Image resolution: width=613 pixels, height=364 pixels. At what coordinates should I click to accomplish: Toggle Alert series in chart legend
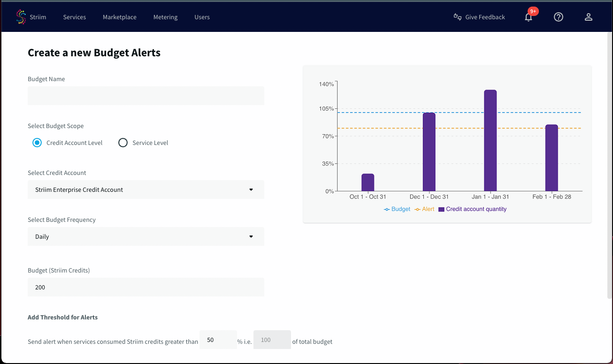coord(425,209)
